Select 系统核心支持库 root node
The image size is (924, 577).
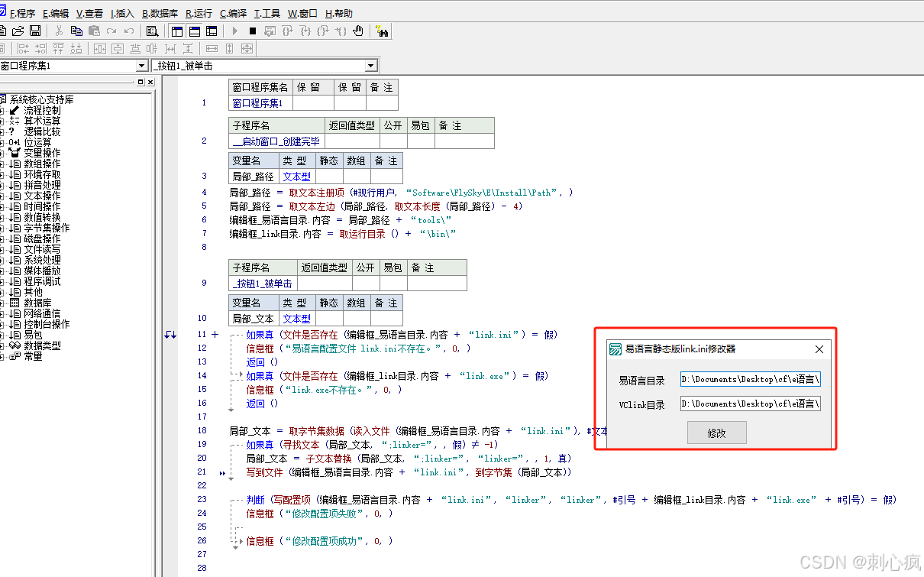click(42, 99)
